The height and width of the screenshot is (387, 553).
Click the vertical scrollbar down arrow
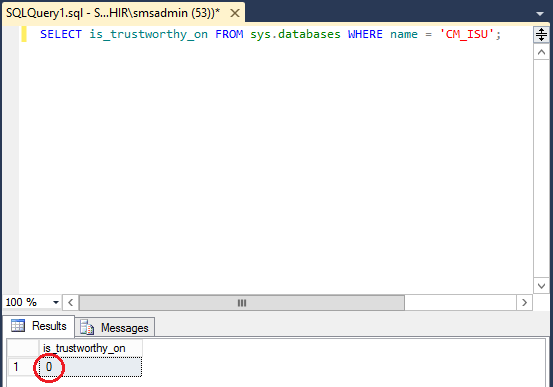click(x=541, y=285)
